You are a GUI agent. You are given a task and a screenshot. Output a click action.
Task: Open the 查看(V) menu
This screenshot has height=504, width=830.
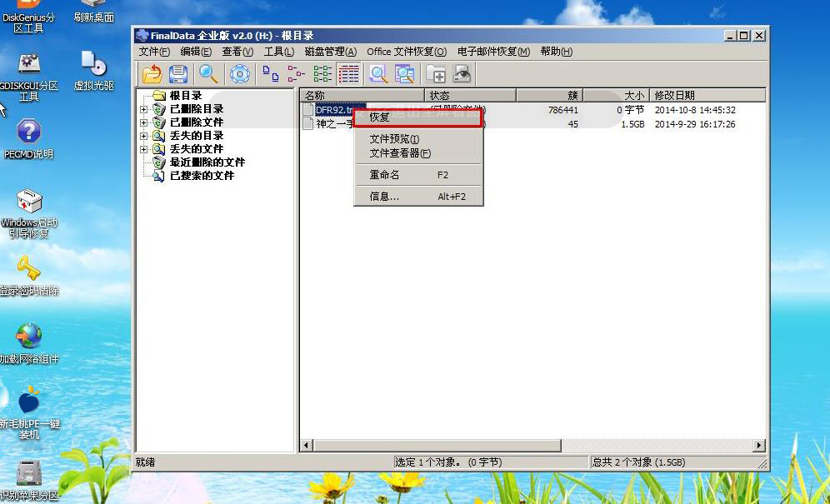click(x=237, y=52)
